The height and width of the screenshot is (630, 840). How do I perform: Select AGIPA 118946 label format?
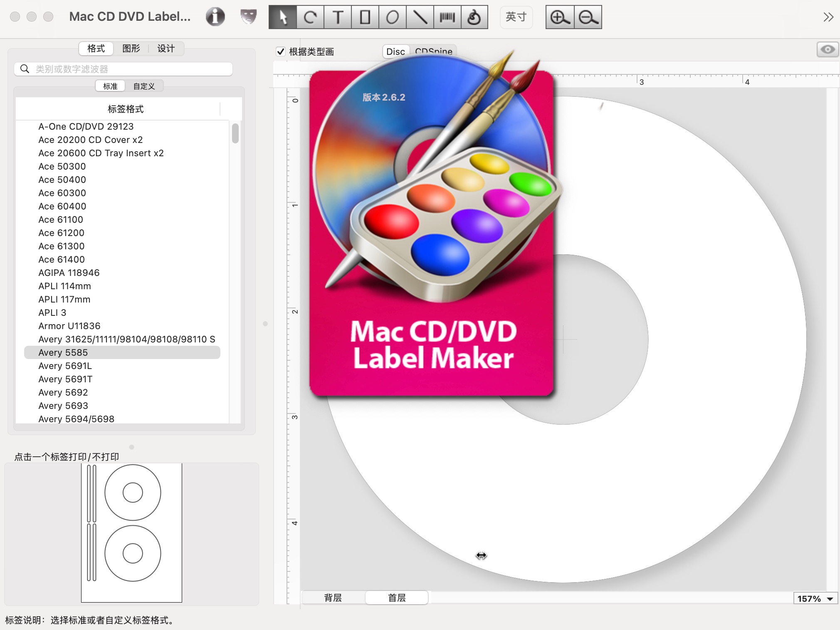click(x=122, y=273)
